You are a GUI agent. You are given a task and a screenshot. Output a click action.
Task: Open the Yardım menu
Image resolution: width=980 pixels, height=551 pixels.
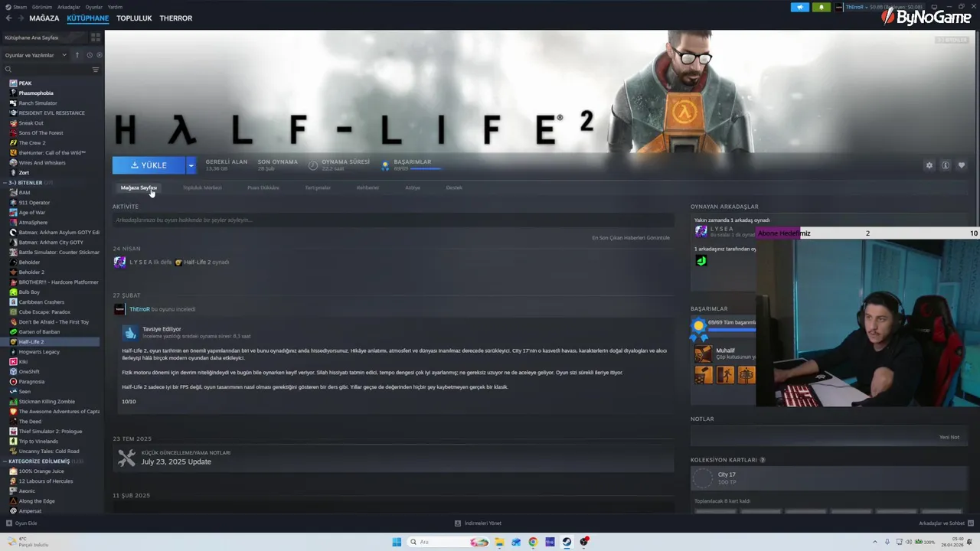tap(115, 7)
